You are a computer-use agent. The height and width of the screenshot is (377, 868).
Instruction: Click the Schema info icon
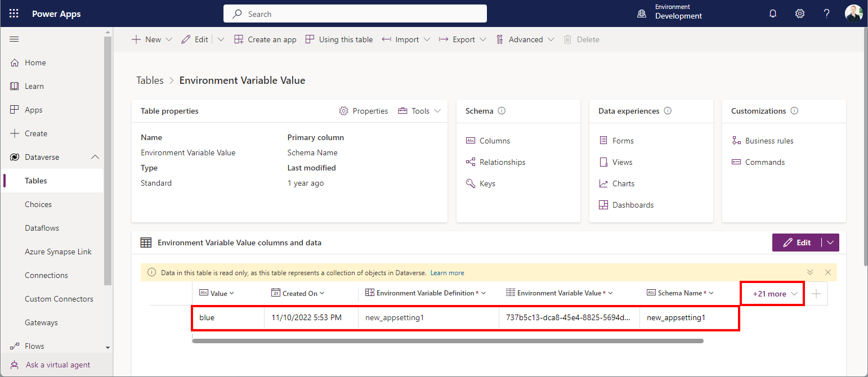tap(502, 111)
